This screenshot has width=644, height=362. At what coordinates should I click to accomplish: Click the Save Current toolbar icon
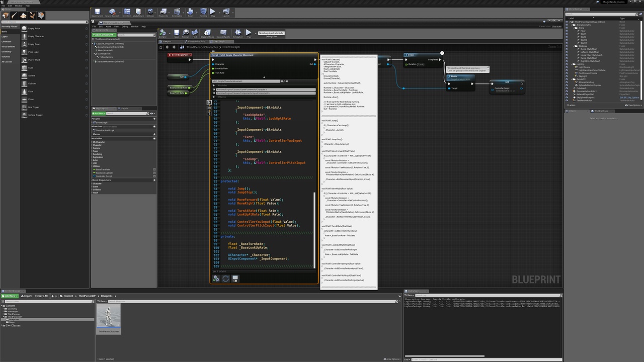[97, 12]
